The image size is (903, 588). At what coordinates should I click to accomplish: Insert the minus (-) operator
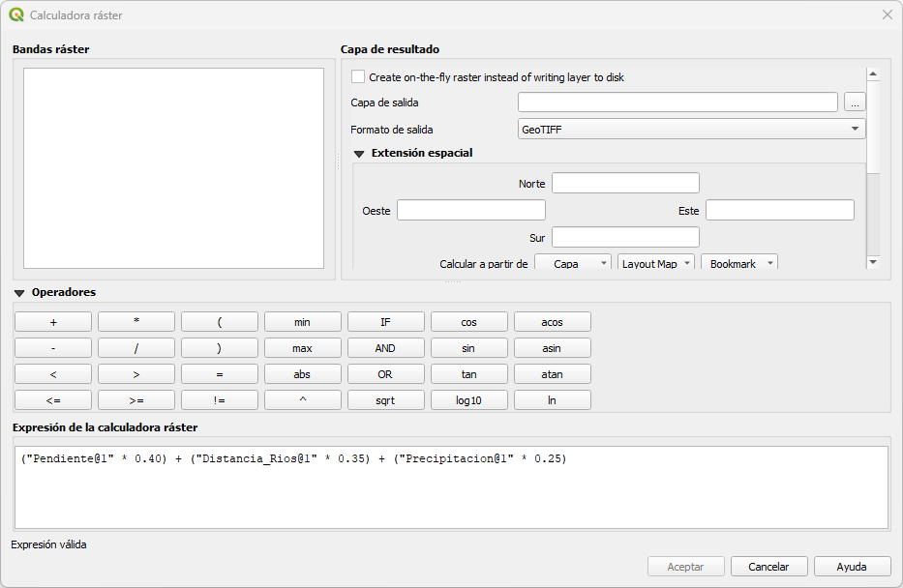(x=53, y=348)
